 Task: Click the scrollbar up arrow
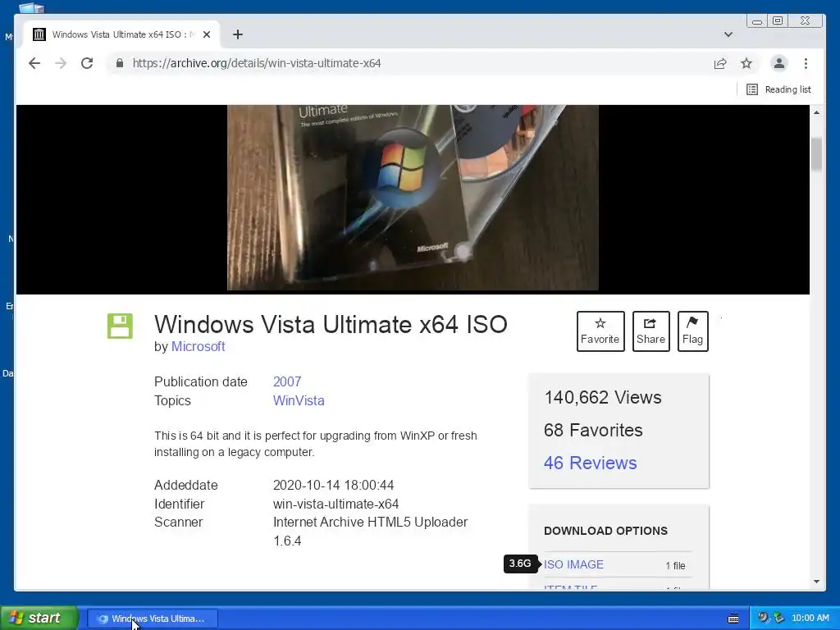click(816, 112)
